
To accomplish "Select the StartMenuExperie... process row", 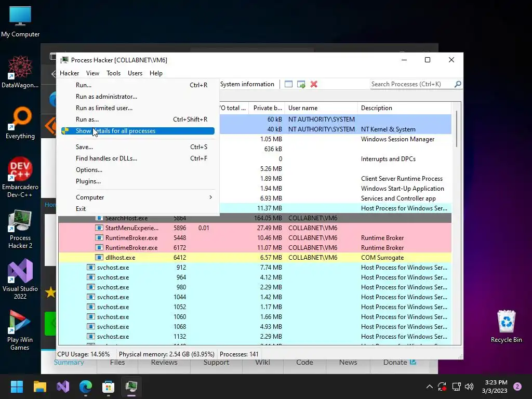I will click(x=255, y=228).
